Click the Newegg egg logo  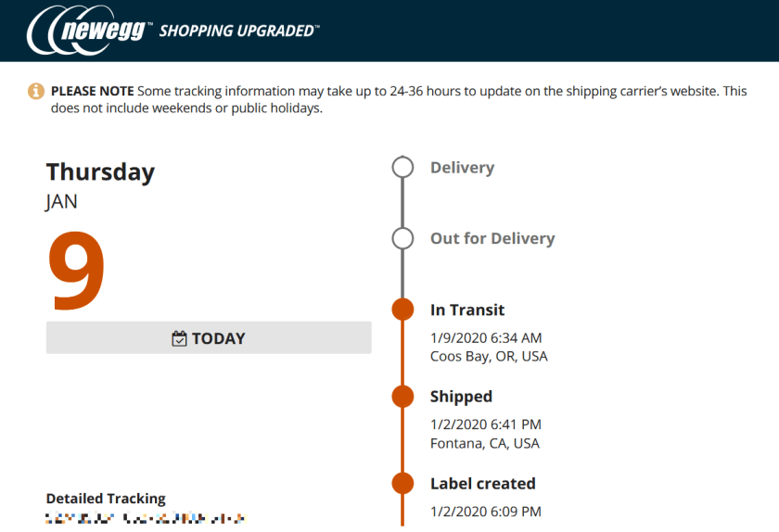point(88,32)
